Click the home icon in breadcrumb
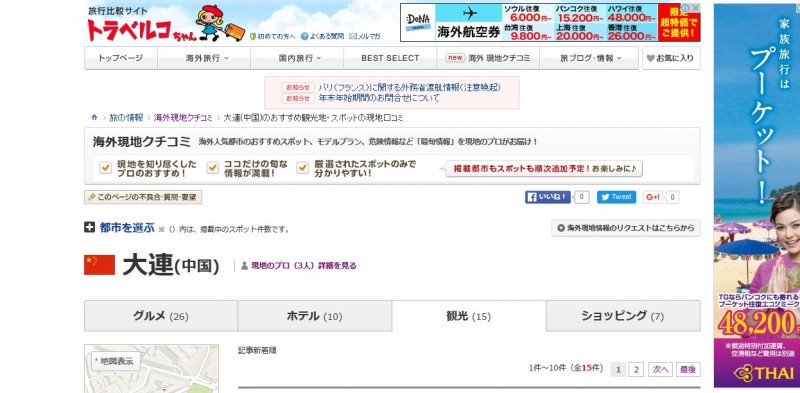This screenshot has width=800, height=393. pos(94,117)
